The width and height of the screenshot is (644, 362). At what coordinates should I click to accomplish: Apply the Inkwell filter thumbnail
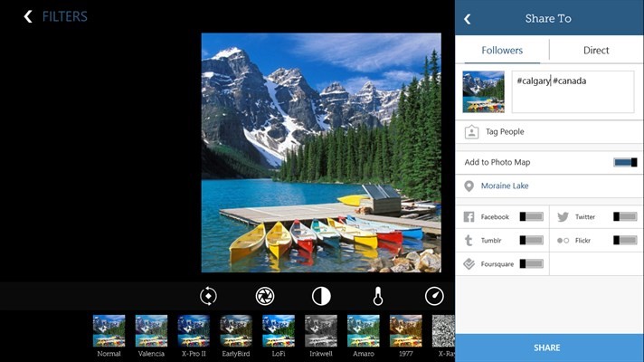320,331
